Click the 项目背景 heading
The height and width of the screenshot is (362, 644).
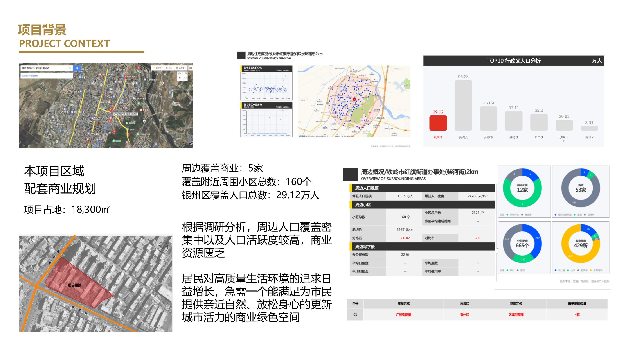coord(42,30)
